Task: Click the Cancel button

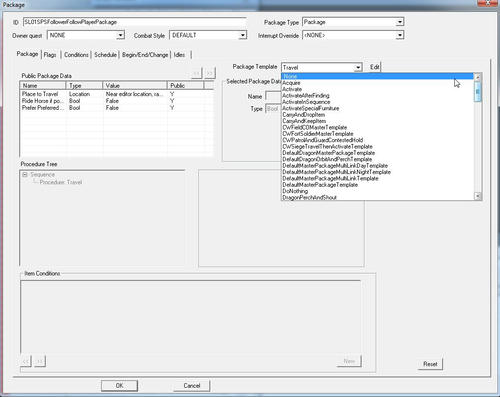Action: pyautogui.click(x=192, y=386)
